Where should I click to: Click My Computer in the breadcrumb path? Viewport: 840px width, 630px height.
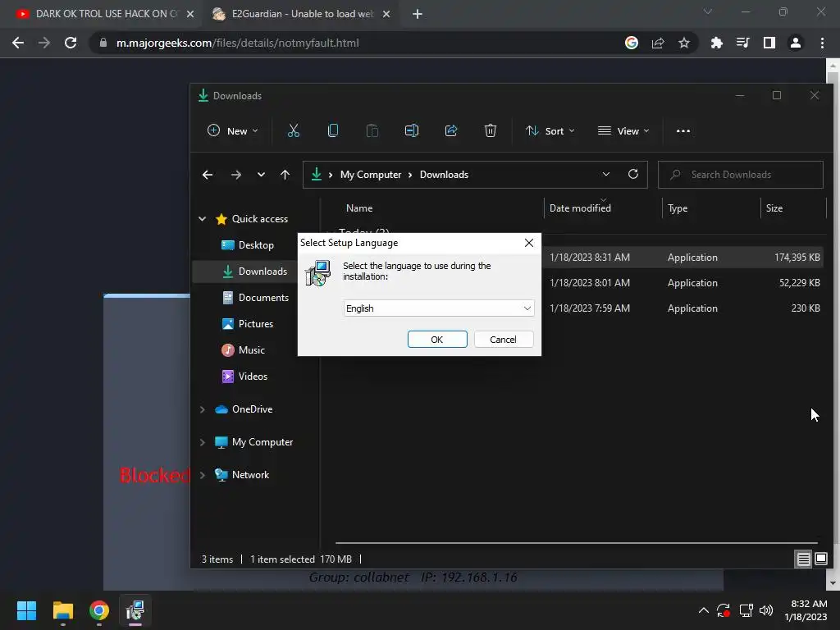click(371, 175)
